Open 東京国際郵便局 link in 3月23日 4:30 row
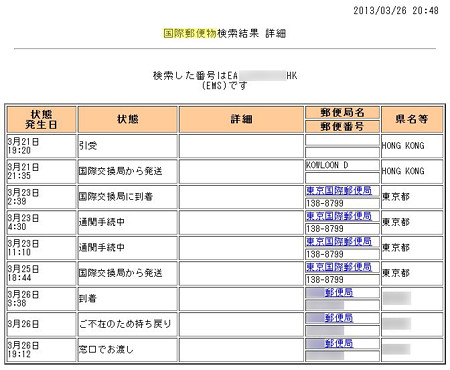 pyautogui.click(x=339, y=216)
